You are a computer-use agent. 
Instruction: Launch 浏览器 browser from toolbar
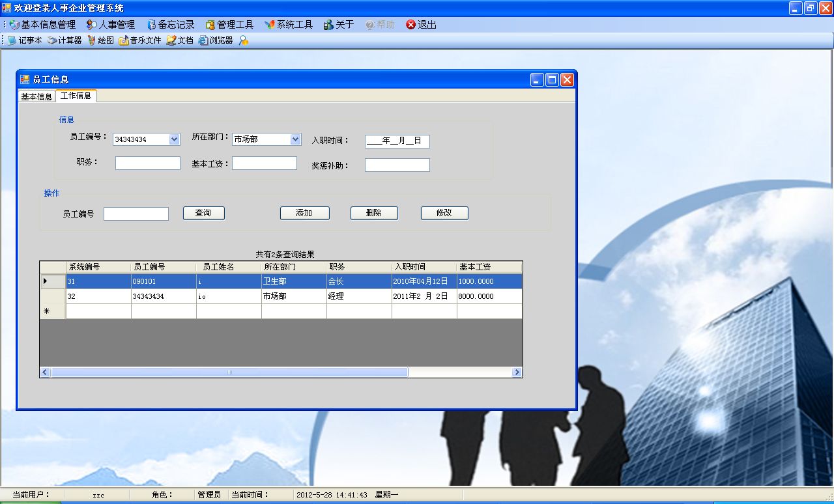click(x=216, y=40)
